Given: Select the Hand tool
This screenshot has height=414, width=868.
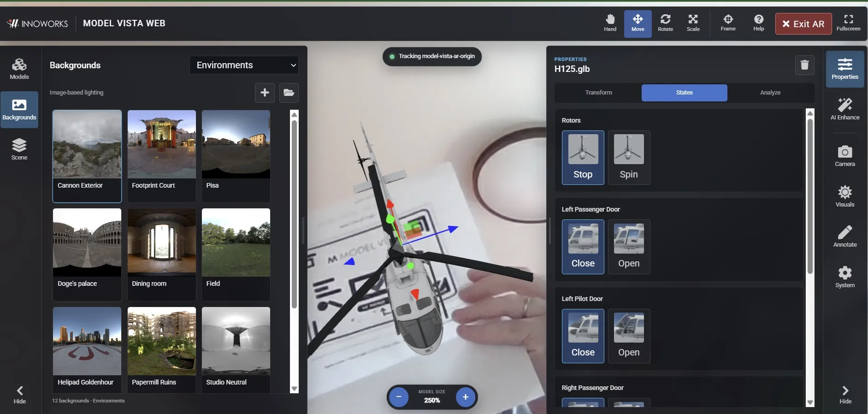Looking at the screenshot, I should pos(610,24).
